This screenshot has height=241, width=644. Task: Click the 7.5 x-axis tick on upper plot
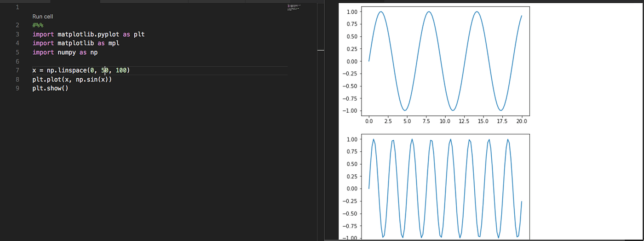426,121
